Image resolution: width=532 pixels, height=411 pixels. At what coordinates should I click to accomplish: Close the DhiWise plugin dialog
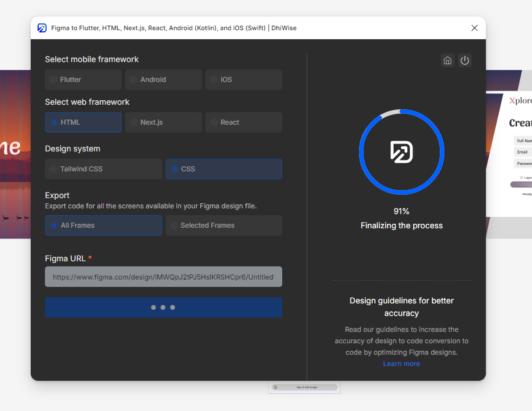tap(475, 28)
